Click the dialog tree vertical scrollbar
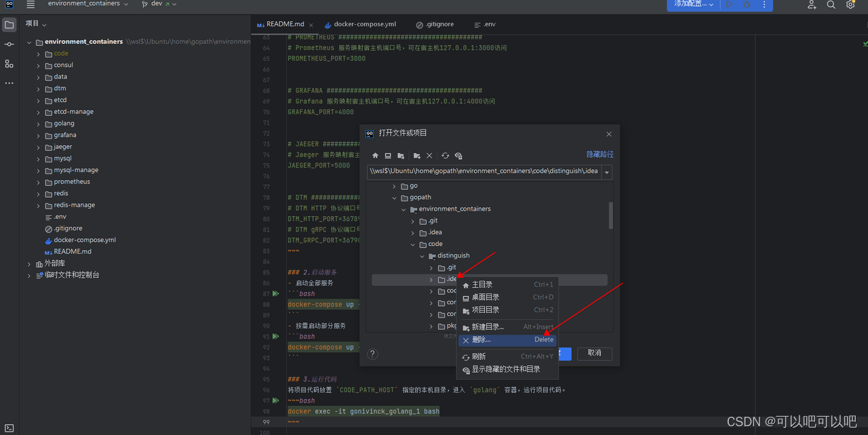This screenshot has height=435, width=868. [611, 215]
